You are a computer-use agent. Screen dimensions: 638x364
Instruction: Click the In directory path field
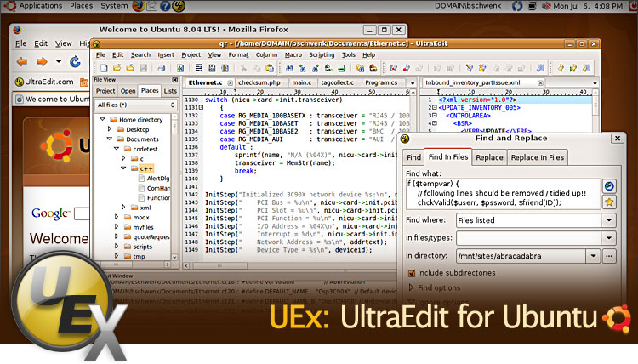tap(521, 256)
